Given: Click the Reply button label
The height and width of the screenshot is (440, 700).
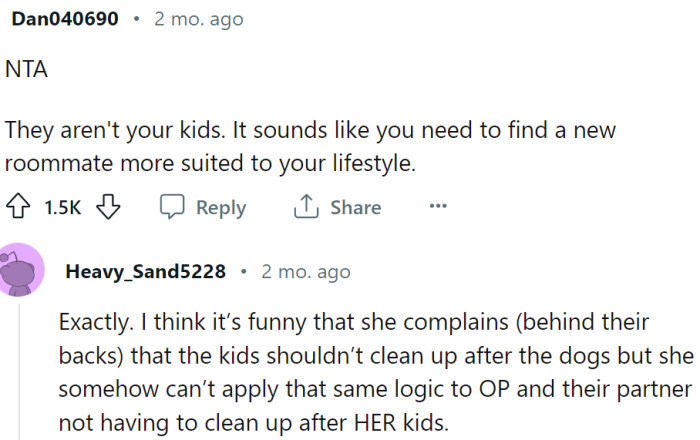Looking at the screenshot, I should [220, 208].
